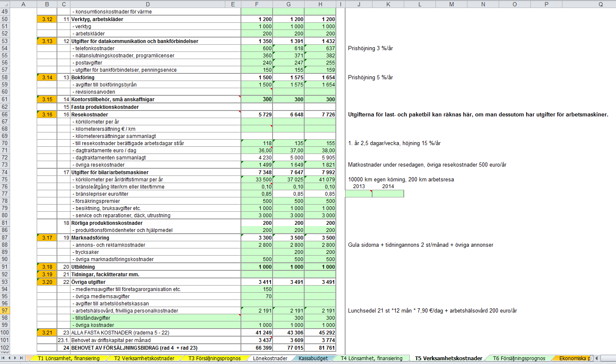The height and width of the screenshot is (364, 616).
Task: Select orange cell labeled 3.13
Action: coord(47,41)
